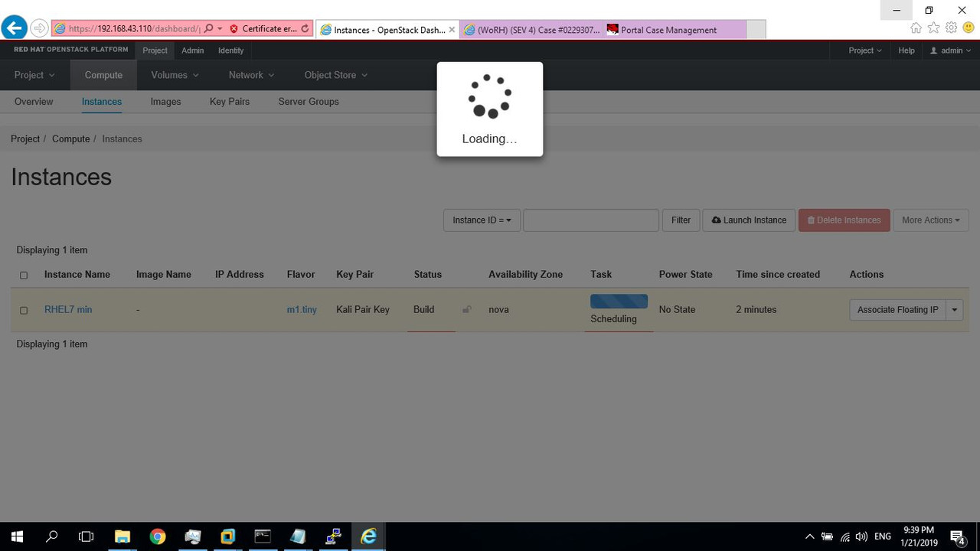
Task: Click the Scheduling task progress bar
Action: pos(619,302)
